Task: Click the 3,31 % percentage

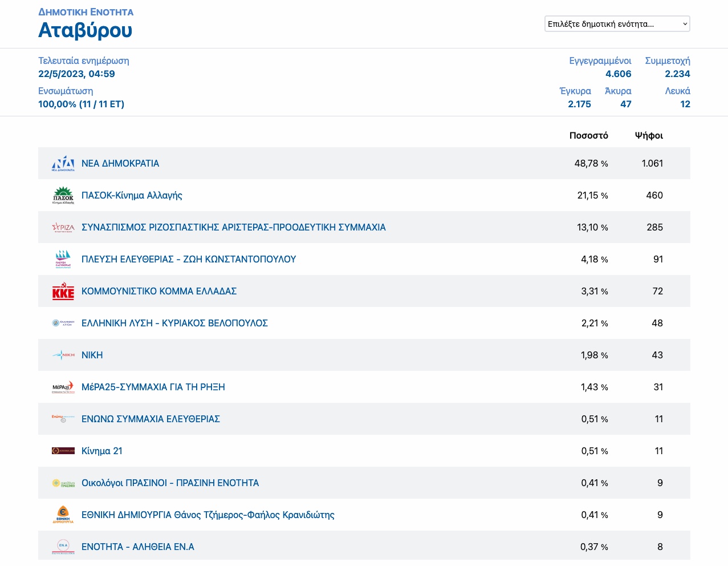Action: tap(595, 291)
